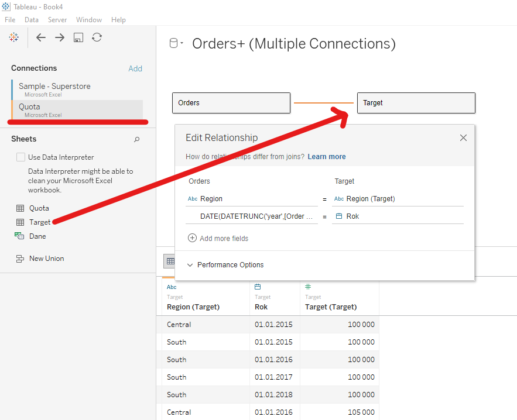Click the refresh data source icon
This screenshot has width=517, height=420.
[x=97, y=37]
